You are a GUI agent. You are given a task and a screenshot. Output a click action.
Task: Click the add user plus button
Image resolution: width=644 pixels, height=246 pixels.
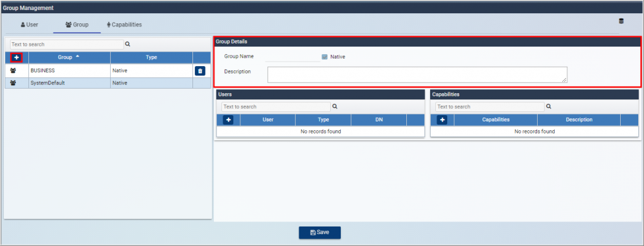click(x=228, y=120)
